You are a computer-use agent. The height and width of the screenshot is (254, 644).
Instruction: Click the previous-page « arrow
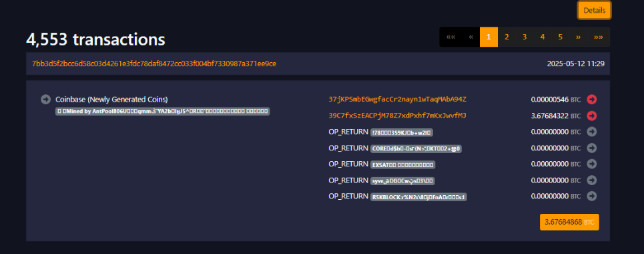(471, 37)
